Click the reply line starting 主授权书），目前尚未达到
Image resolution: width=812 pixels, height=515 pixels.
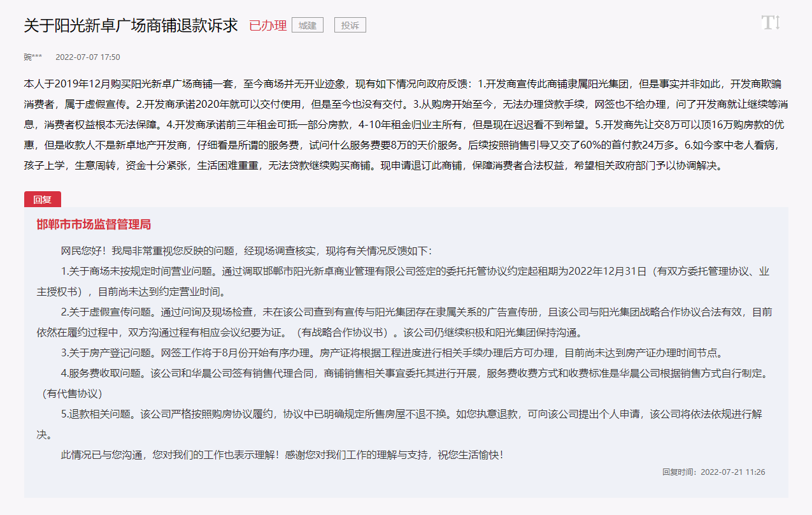point(131,291)
